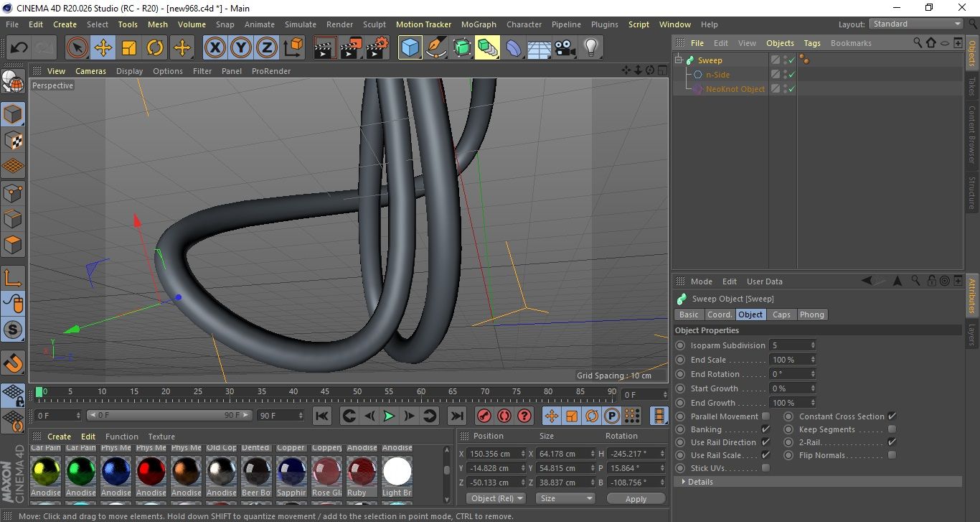This screenshot has height=522, width=980.
Task: Switch to the Coord. tab
Action: tap(720, 314)
